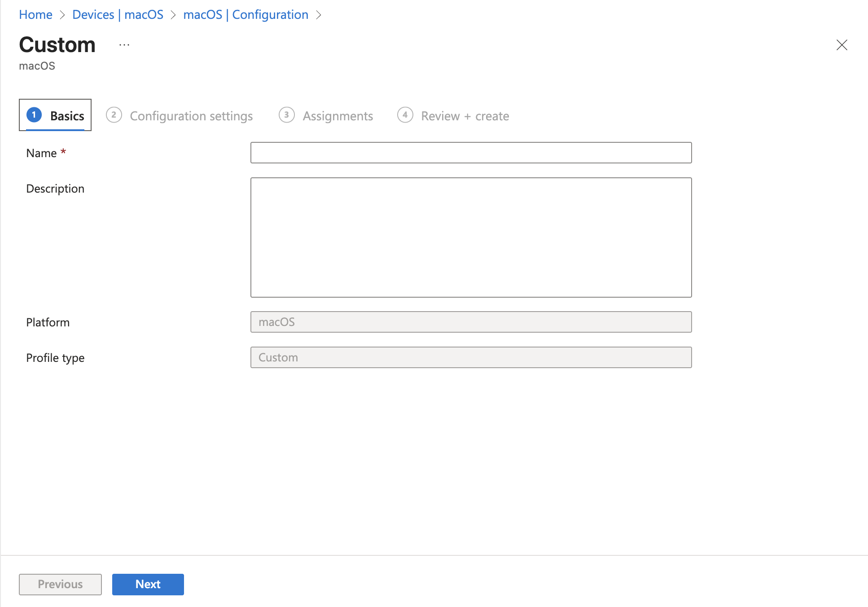The image size is (868, 607).
Task: Open Devices | macOS breadcrumb link
Action: coord(118,14)
